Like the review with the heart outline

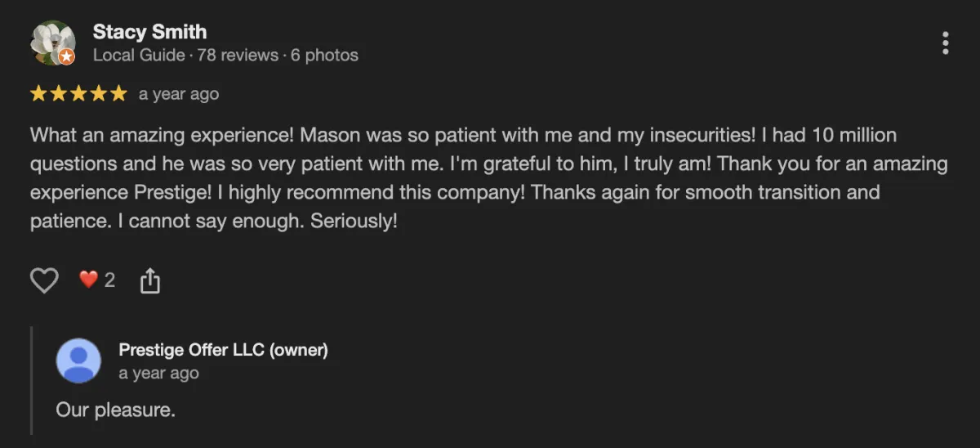(44, 281)
